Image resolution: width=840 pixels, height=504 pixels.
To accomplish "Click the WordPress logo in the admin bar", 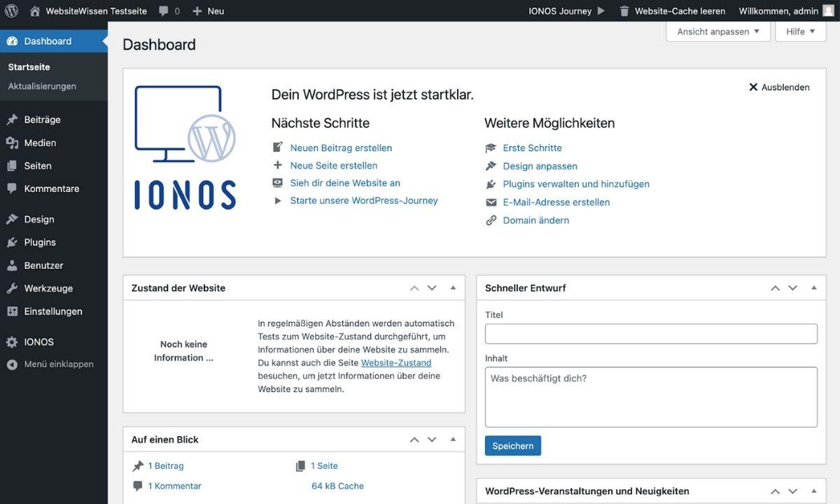I will pos(11,10).
